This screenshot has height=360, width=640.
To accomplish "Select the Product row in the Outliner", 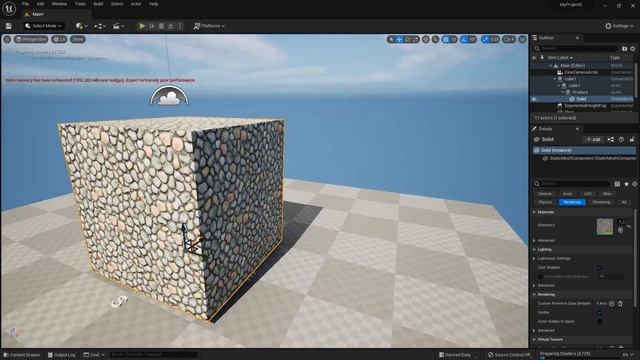I will pos(580,92).
